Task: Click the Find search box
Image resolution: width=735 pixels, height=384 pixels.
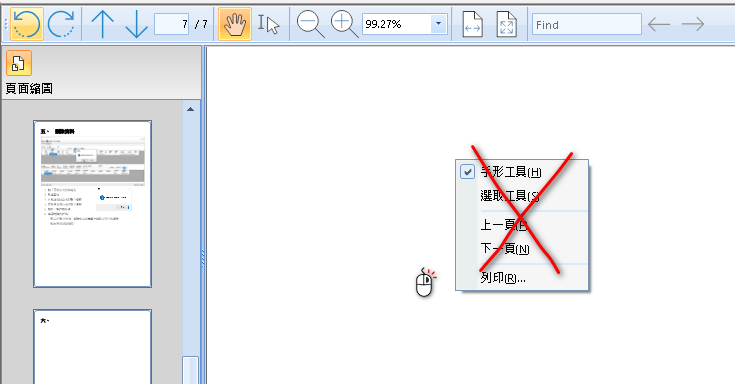Action: tap(587, 24)
